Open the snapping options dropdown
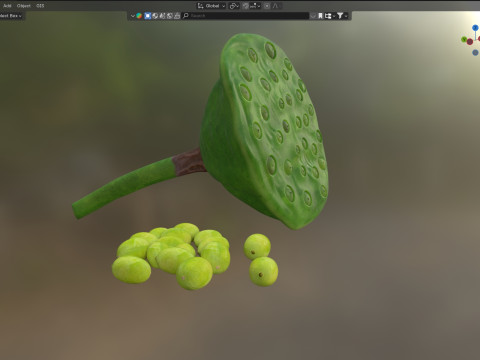 (x=255, y=6)
